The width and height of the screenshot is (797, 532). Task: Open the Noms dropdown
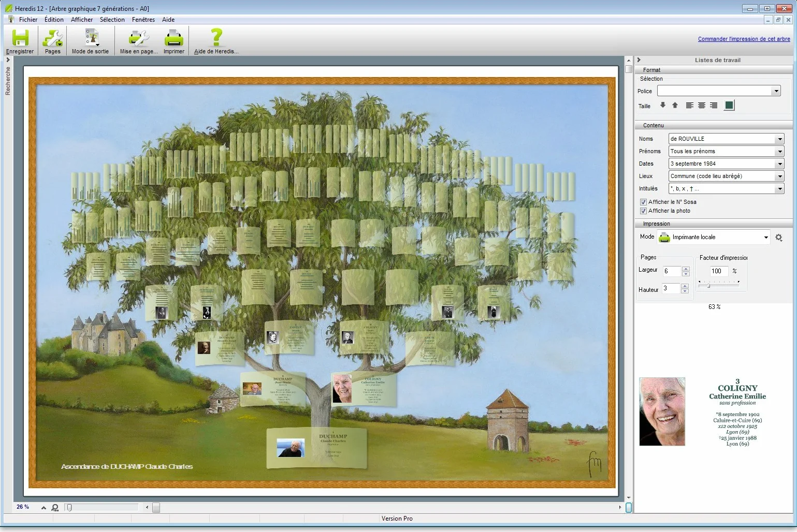[779, 139]
